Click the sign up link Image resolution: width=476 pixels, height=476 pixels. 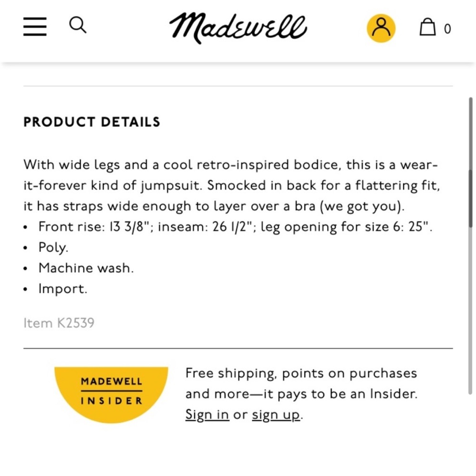point(276,415)
